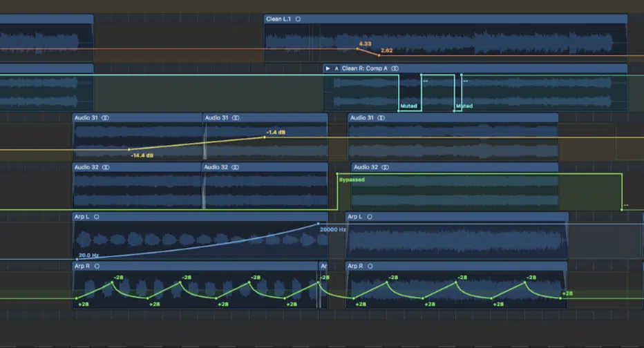Select the automation point ending the Bypassed segment
The width and height of the screenshot is (644, 348).
(x=622, y=210)
